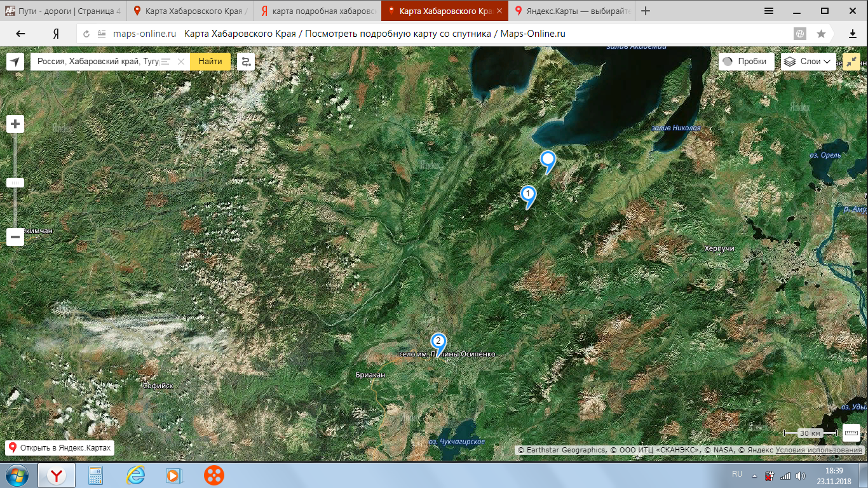Click the RU language indicator in the tray
The image size is (868, 488).
(737, 474)
